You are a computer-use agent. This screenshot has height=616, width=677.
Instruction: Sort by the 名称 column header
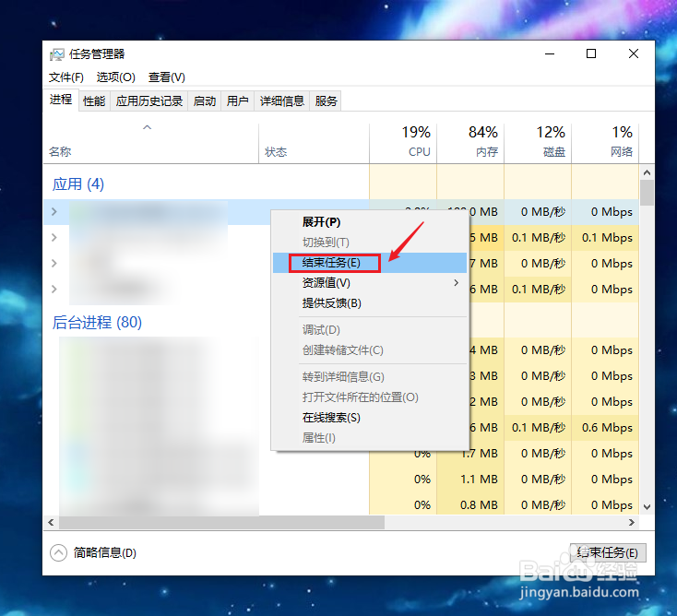(150, 143)
